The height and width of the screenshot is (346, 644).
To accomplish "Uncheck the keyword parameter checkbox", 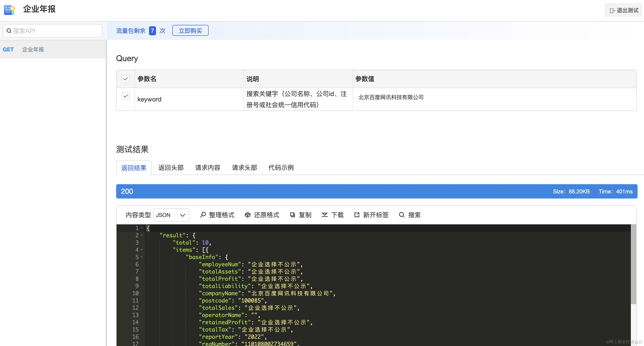I will (125, 96).
